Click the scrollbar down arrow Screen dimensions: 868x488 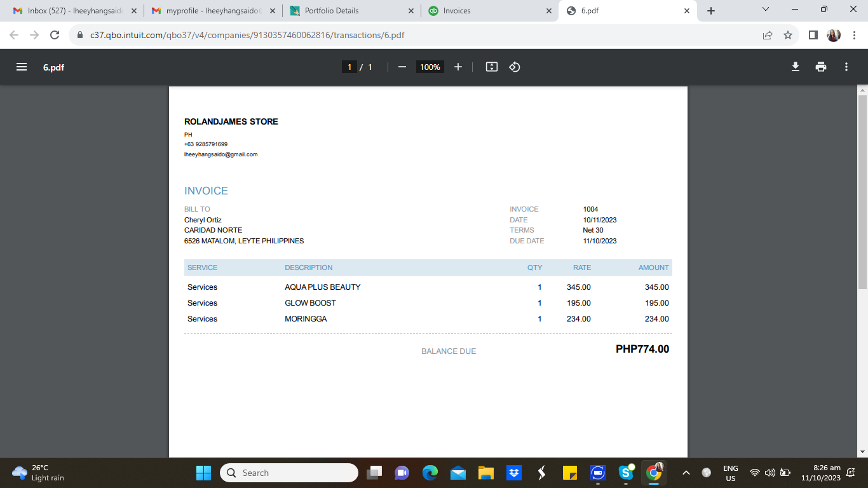pyautogui.click(x=862, y=452)
